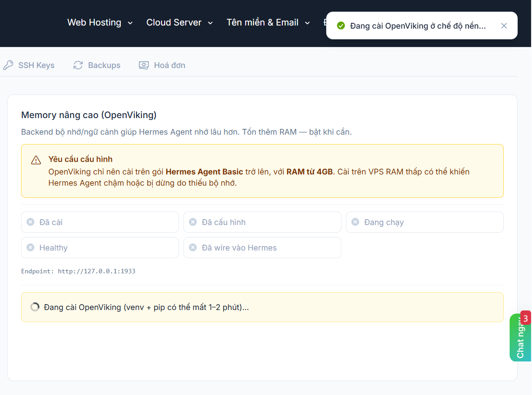The width and height of the screenshot is (532, 395).
Task: Dismiss the OpenViking install notification toast
Action: (504, 26)
